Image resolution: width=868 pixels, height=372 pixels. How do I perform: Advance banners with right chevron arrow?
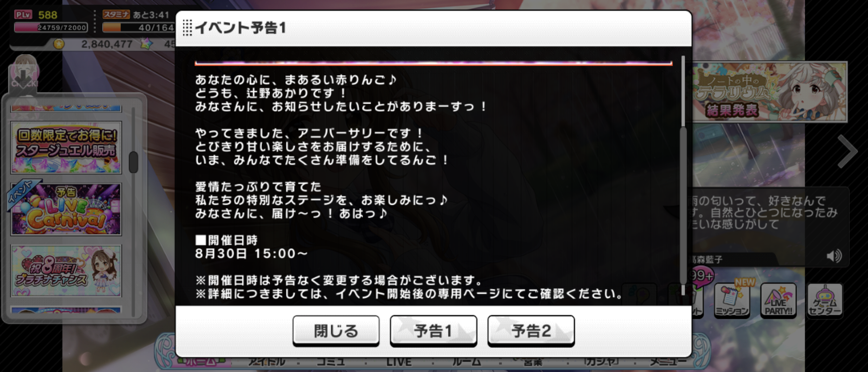[x=848, y=152]
